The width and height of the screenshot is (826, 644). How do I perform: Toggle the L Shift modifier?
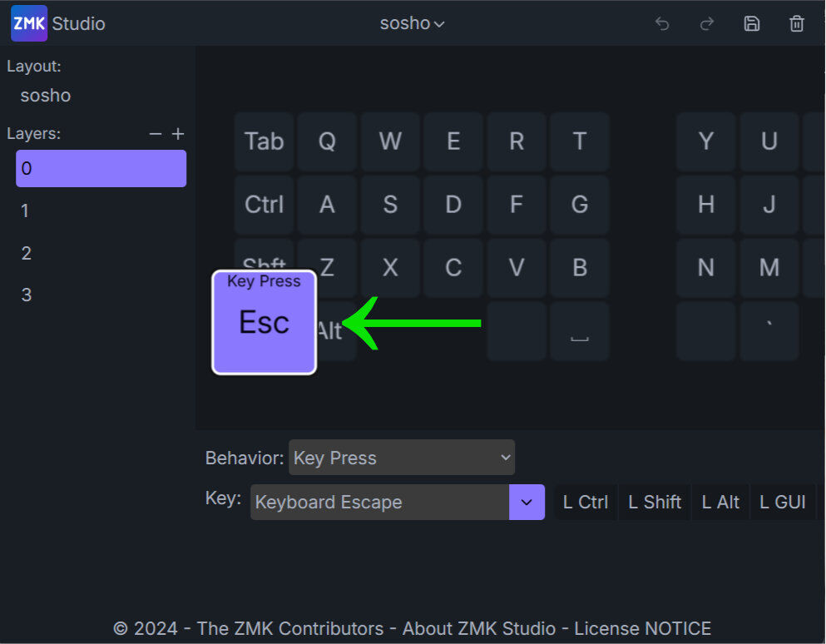coord(655,502)
